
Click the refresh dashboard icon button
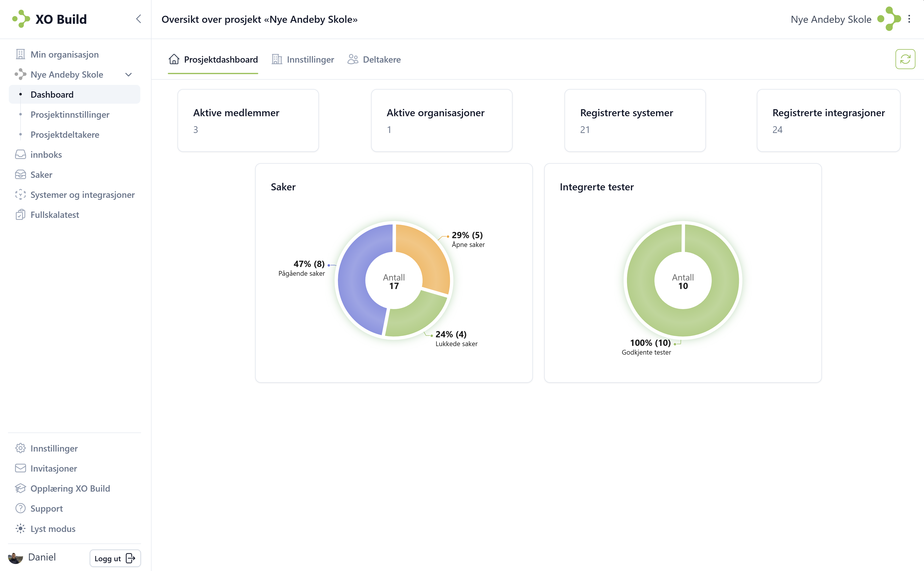click(x=905, y=59)
